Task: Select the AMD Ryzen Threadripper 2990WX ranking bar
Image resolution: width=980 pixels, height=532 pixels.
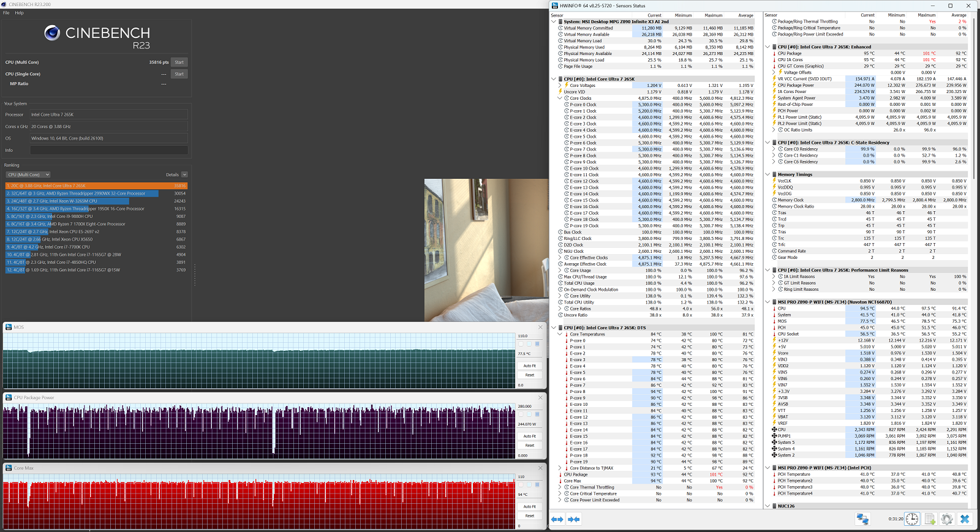Action: (82, 193)
